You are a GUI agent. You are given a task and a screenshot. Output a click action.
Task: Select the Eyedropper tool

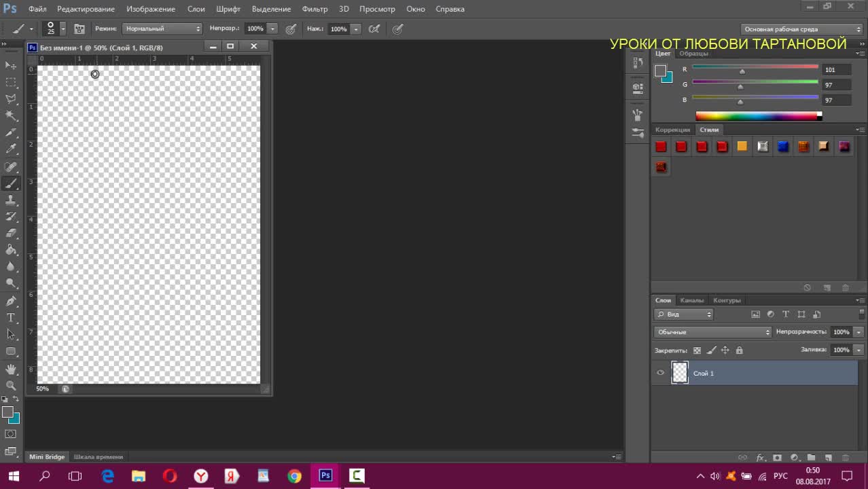[11, 149]
